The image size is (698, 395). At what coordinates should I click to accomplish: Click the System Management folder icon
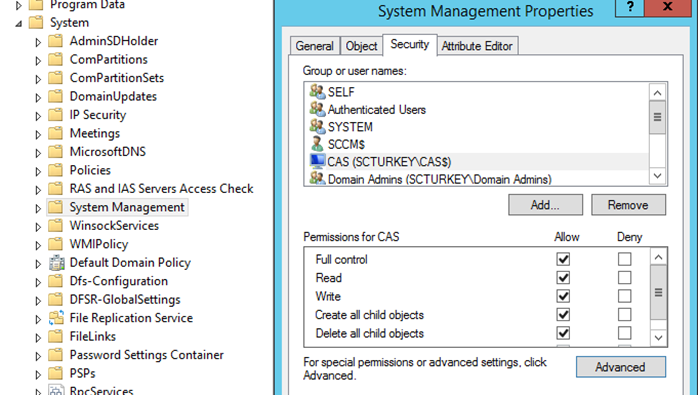pos(56,207)
